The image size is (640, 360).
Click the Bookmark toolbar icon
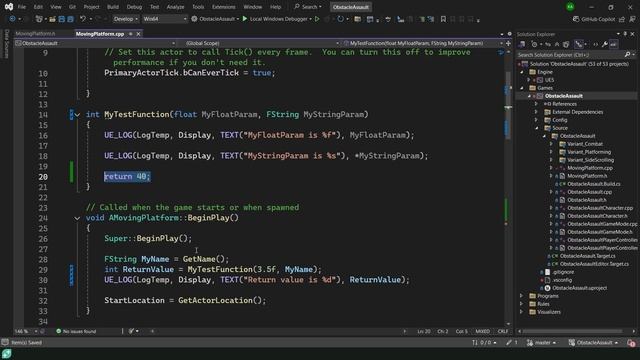point(443,19)
